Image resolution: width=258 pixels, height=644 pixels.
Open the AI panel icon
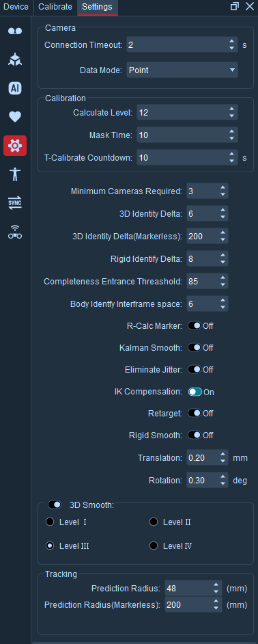(15, 88)
